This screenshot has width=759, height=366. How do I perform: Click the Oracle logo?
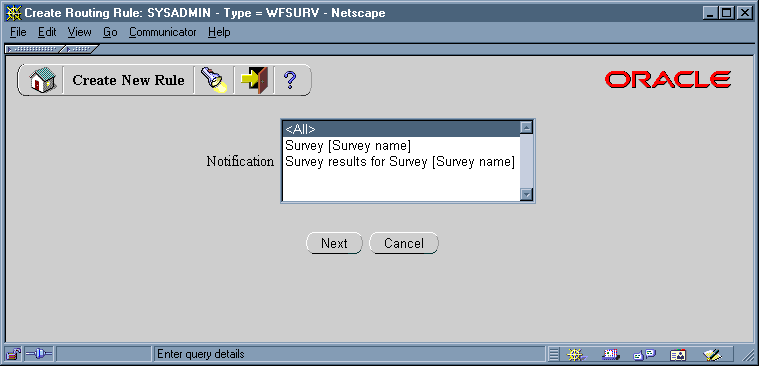tap(668, 79)
